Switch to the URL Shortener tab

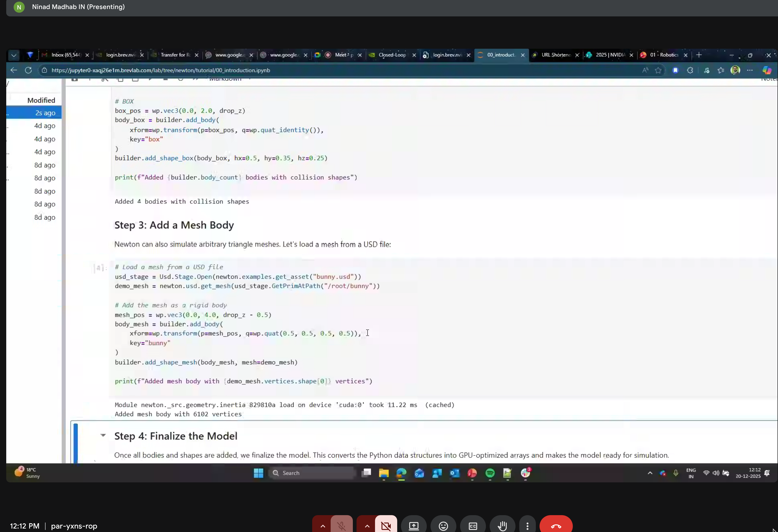[556, 55]
